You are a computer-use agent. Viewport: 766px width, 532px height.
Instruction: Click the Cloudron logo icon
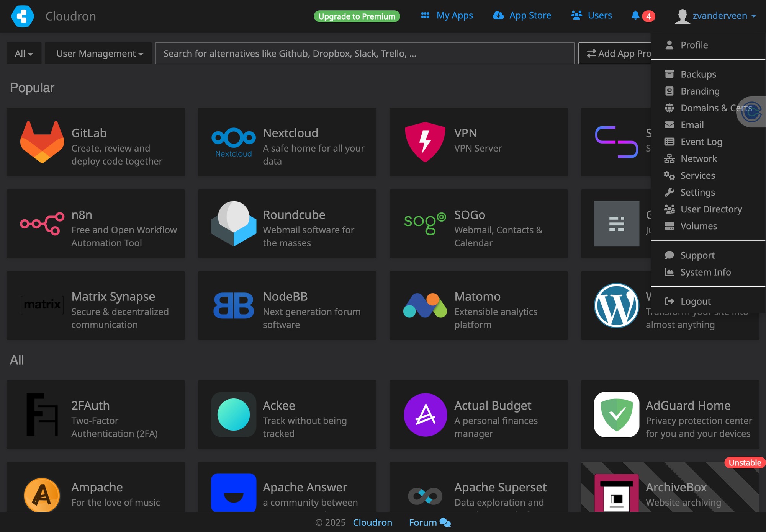click(x=23, y=16)
